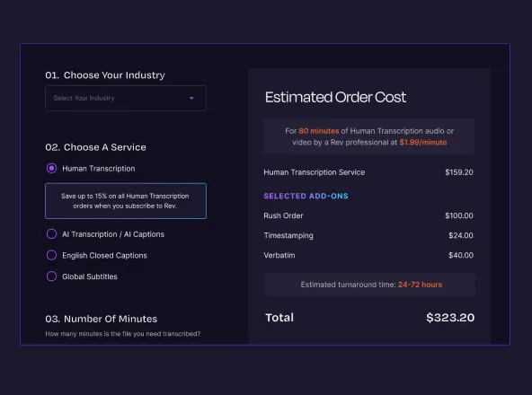Click 'How many minutes is the file' text
The image size is (532, 395).
[x=123, y=334]
